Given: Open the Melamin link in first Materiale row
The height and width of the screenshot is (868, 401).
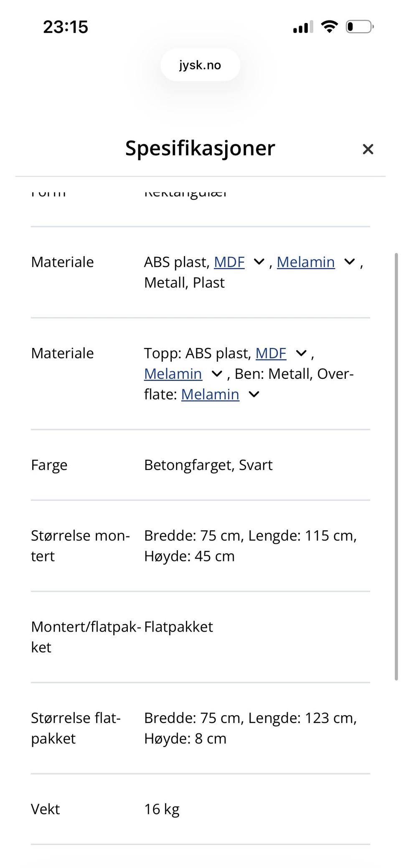Looking at the screenshot, I should 306,262.
